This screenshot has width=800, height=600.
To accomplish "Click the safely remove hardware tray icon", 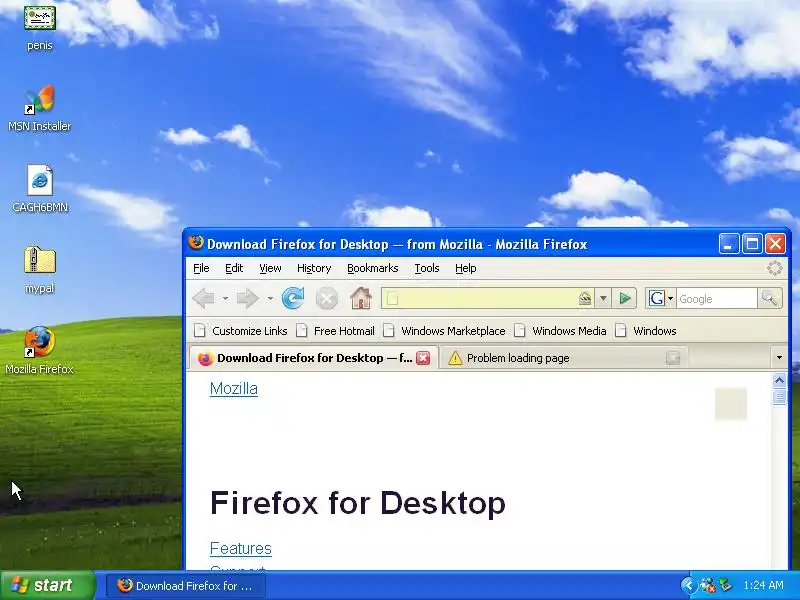I will (x=725, y=585).
